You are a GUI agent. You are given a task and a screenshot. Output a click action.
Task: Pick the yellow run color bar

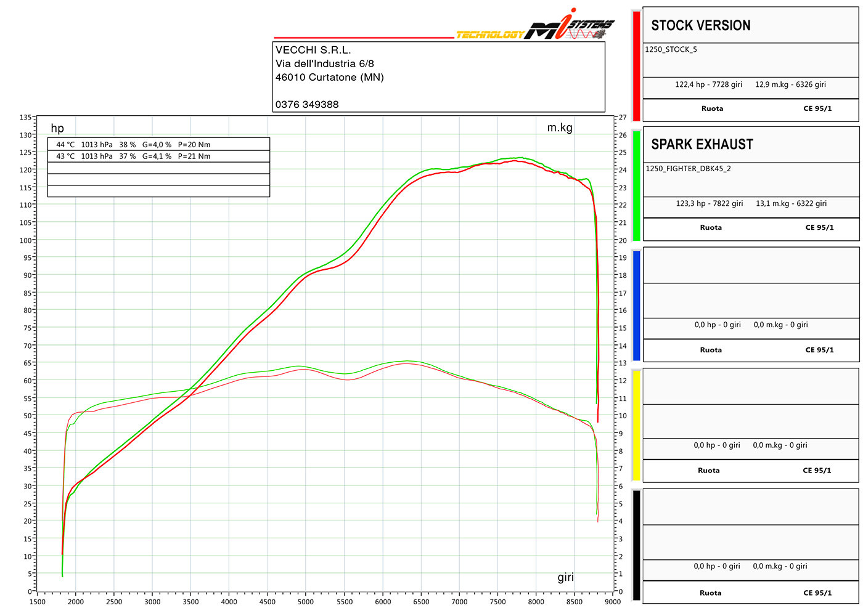[x=636, y=424]
